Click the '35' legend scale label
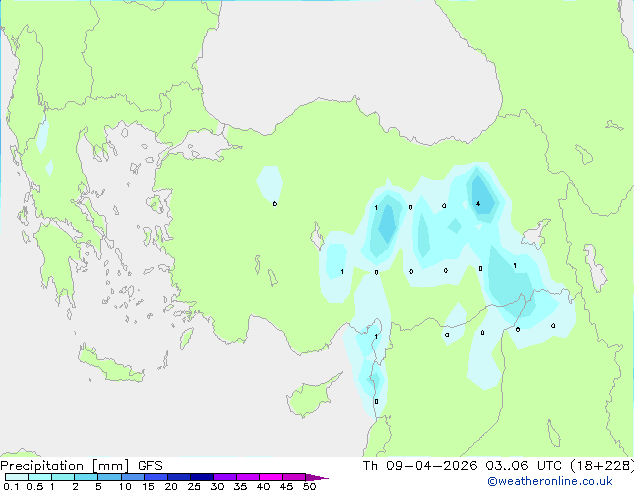The height and width of the screenshot is (490, 634). coord(240,486)
